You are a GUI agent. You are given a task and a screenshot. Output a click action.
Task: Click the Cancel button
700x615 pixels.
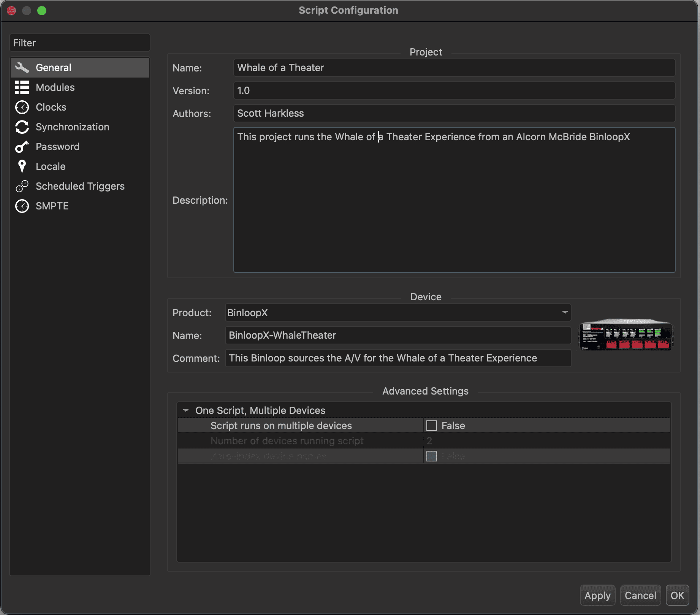[x=640, y=595]
